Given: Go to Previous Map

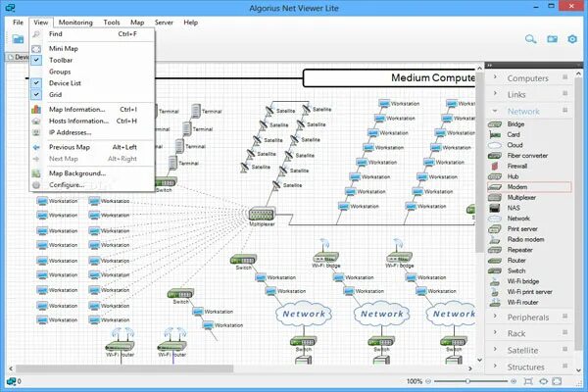Looking at the screenshot, I should tap(92, 147).
